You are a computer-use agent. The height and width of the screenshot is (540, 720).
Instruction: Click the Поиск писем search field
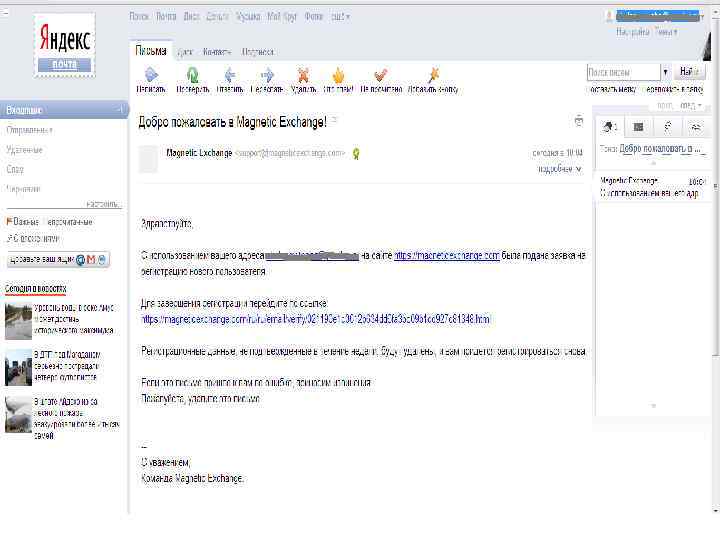[624, 72]
